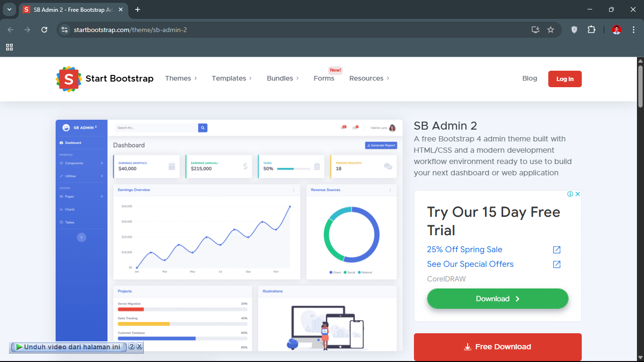The image size is (644, 362).
Task: Expand the Templates dropdown menu
Action: tap(231, 78)
